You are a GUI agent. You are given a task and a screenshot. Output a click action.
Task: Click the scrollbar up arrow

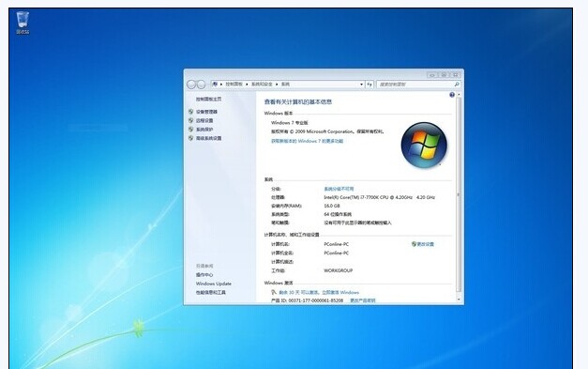point(459,95)
